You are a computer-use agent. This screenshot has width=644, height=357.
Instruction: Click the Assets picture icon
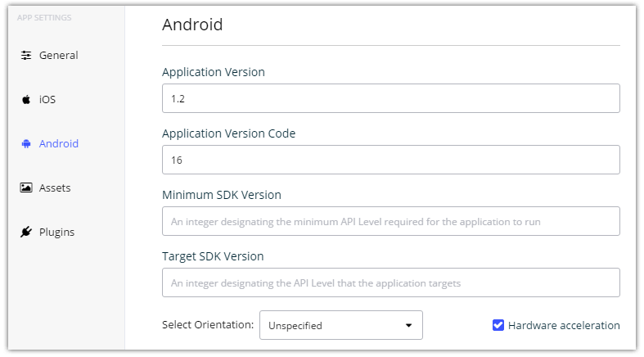pos(26,188)
